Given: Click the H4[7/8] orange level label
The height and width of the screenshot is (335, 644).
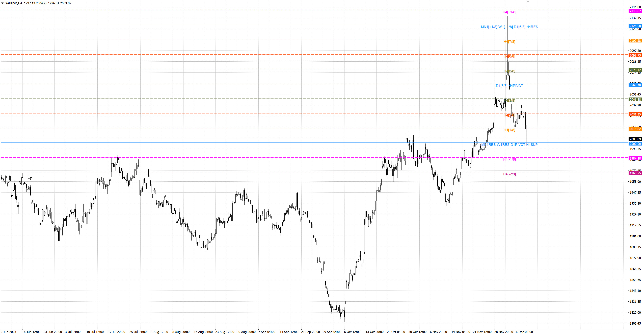Looking at the screenshot, I should click(x=509, y=41).
